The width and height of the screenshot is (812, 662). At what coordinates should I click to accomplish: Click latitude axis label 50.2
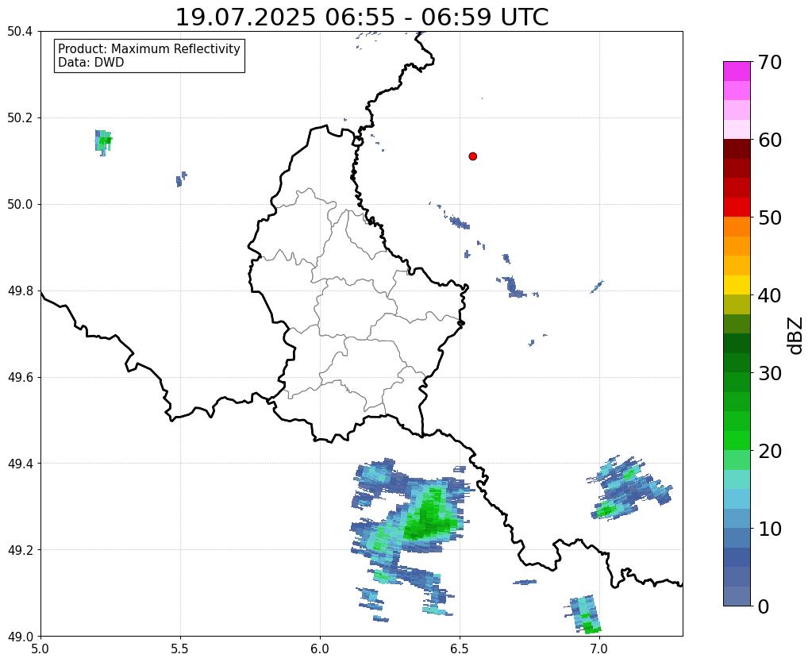click(x=20, y=118)
